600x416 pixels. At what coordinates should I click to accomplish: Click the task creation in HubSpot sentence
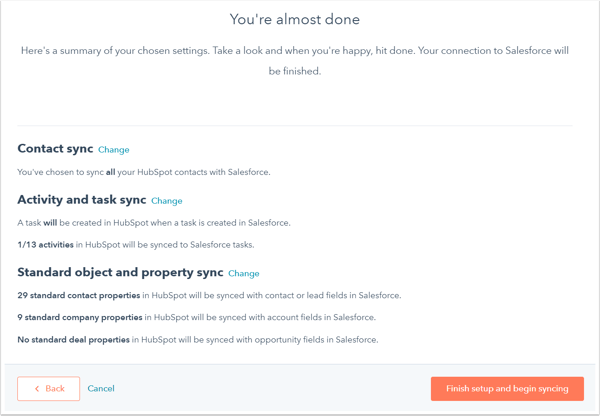tap(154, 223)
